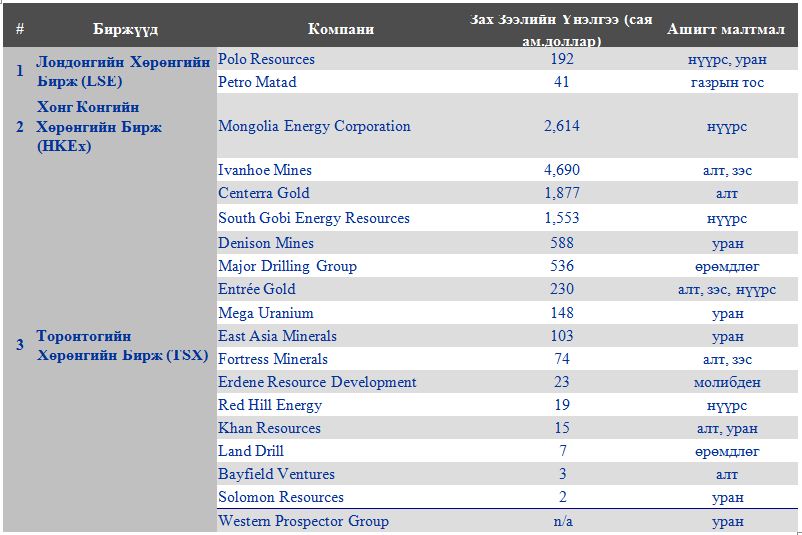Click the Entrée Gold company name
This screenshot has height=535, width=802.
[x=257, y=289]
